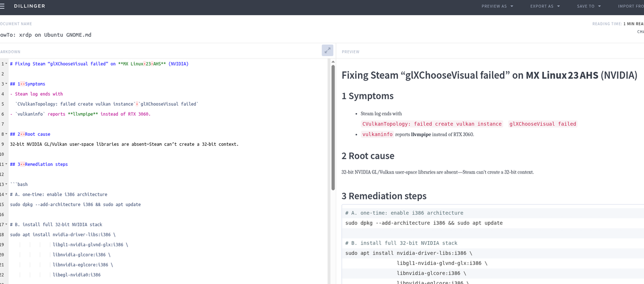Open the Import From menu
The height and width of the screenshot is (284, 644).
coord(631,6)
